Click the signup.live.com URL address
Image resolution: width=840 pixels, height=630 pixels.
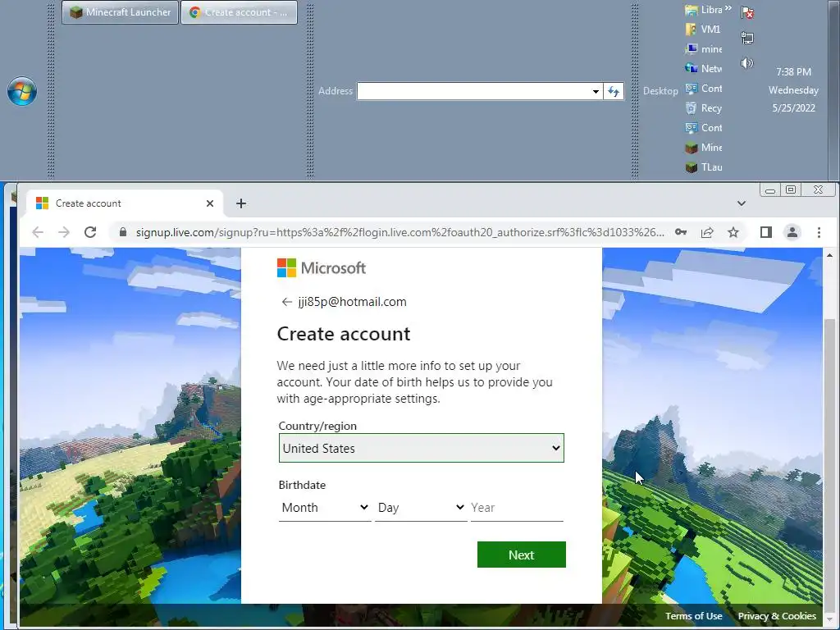point(399,232)
